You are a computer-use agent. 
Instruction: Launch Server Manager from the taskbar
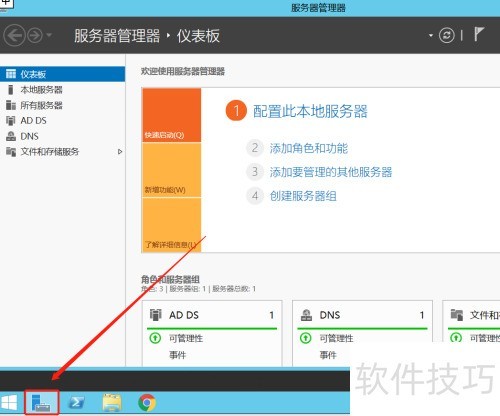(x=41, y=402)
